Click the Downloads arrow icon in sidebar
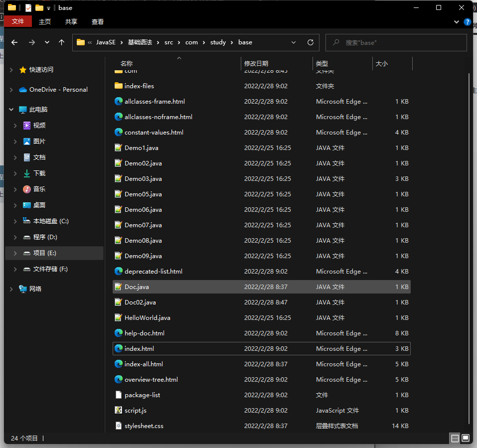477x448 pixels. (x=27, y=173)
